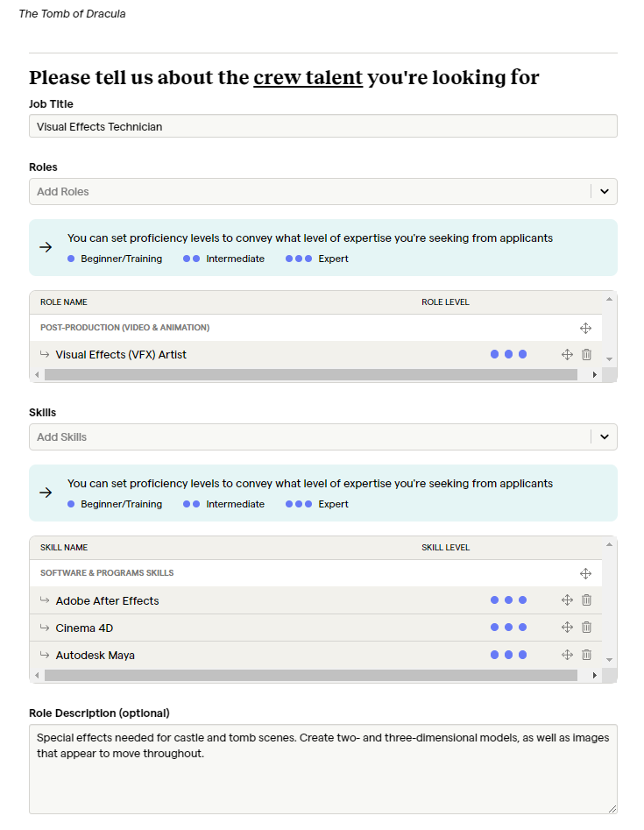
Task: Select the Adobe After Effects row text
Action: pos(108,600)
